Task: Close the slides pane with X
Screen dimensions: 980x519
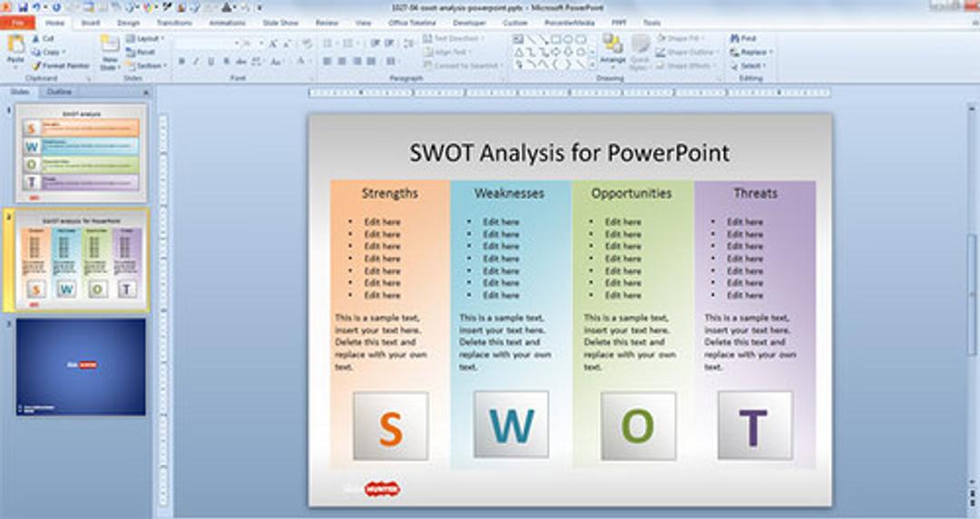Action: [x=146, y=93]
